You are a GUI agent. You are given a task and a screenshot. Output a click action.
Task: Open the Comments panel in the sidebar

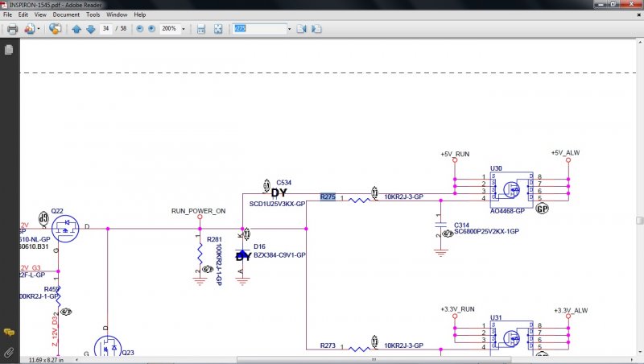[9, 332]
